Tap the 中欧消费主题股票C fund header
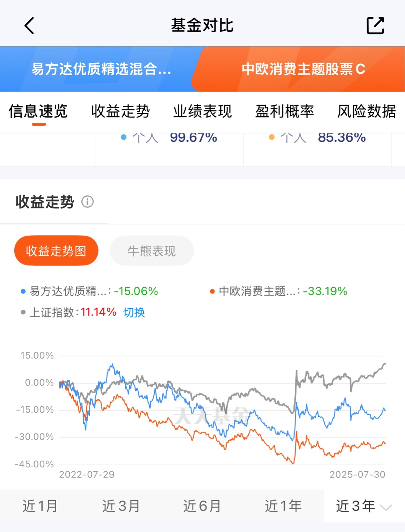This screenshot has height=532, width=405. 303,69
